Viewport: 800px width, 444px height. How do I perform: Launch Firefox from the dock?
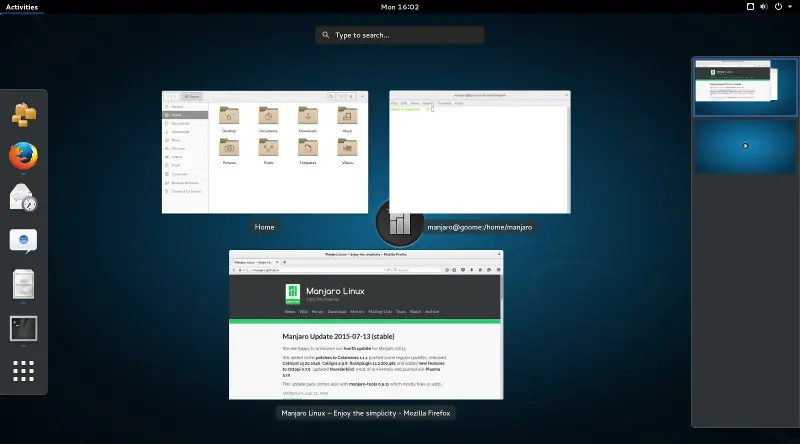(x=23, y=156)
